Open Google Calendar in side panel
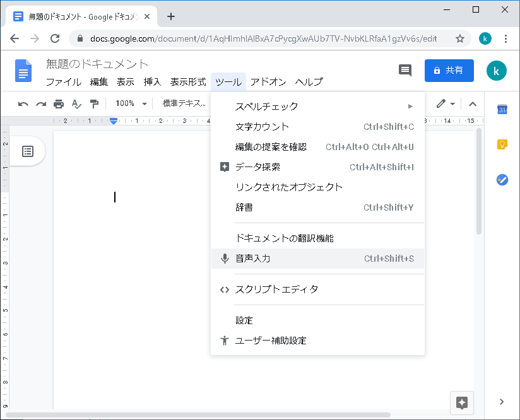This screenshot has height=420, width=520. pos(502,110)
